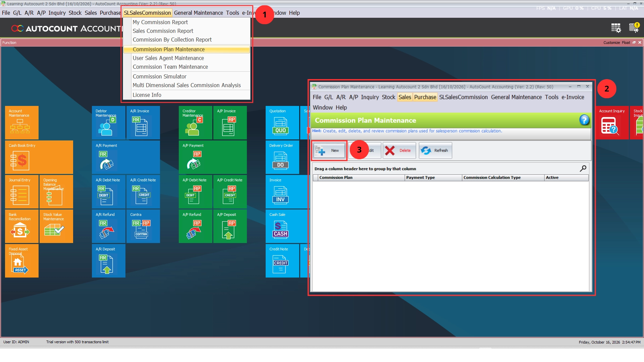Image resolution: width=644 pixels, height=362 pixels.
Task: Open the Journal Entry tile
Action: pos(22,192)
